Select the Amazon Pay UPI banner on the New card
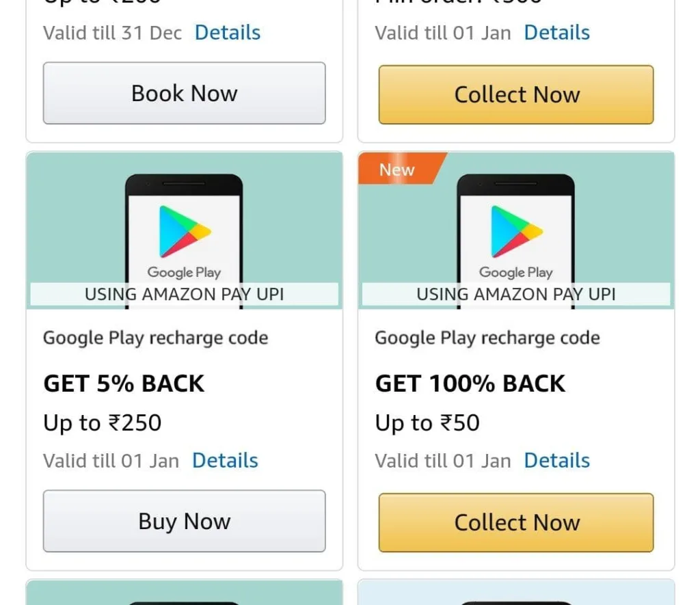 (x=516, y=294)
